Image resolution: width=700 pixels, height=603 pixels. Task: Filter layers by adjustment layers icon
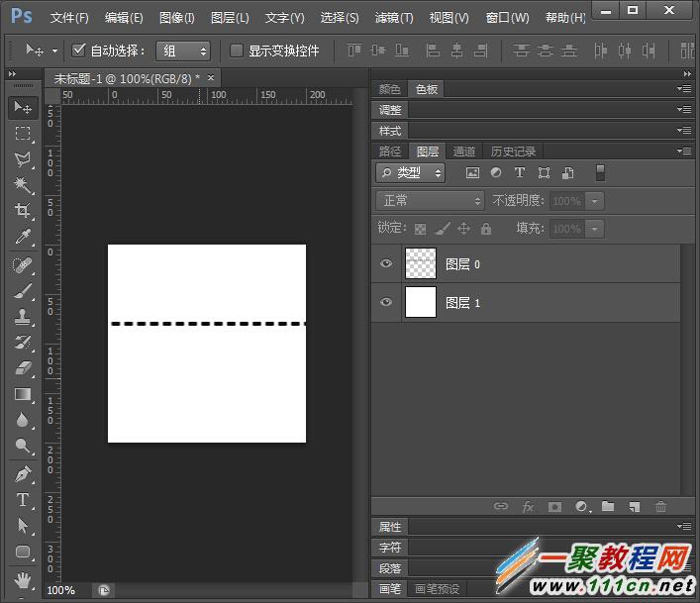click(496, 172)
